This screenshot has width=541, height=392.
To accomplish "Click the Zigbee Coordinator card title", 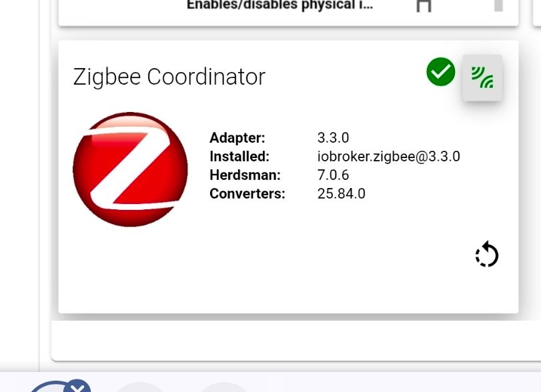I will (169, 77).
